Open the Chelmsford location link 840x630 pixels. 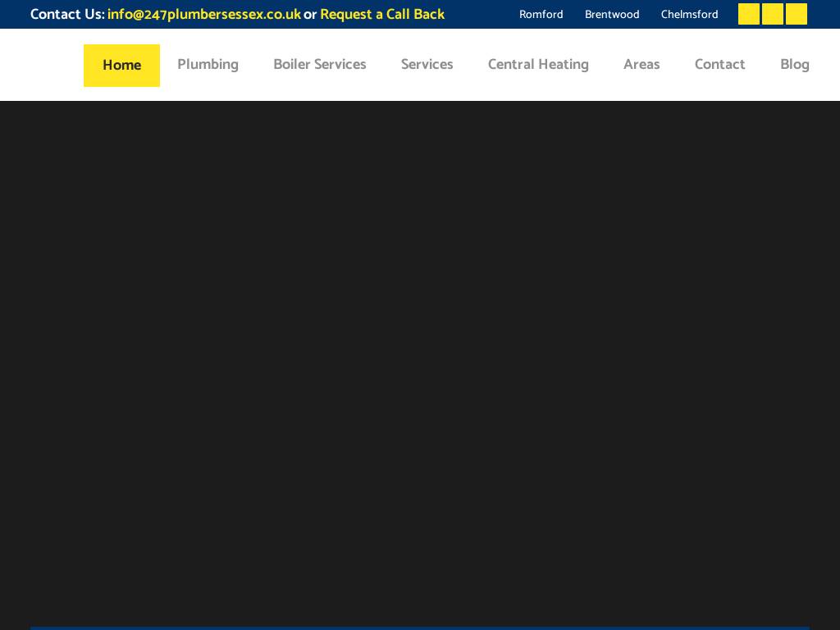689,15
